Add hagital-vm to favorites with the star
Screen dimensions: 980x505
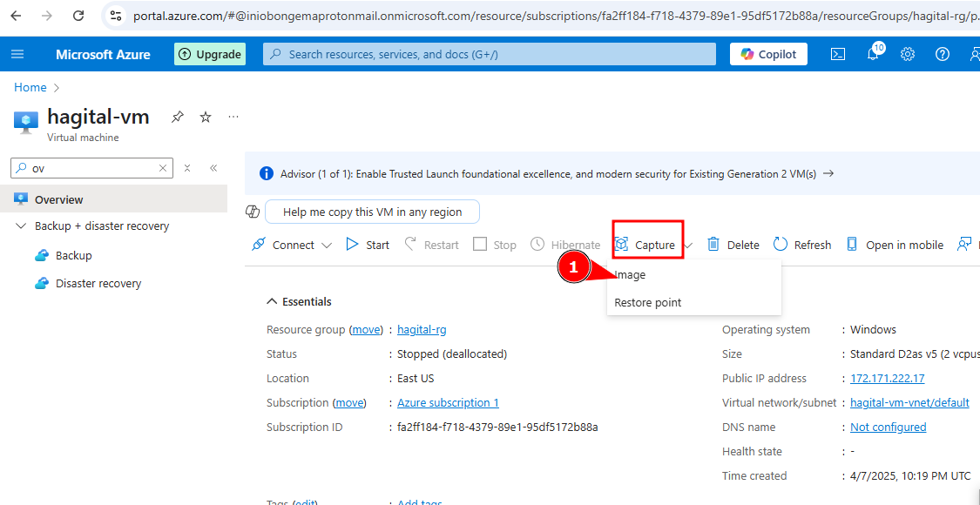click(206, 117)
